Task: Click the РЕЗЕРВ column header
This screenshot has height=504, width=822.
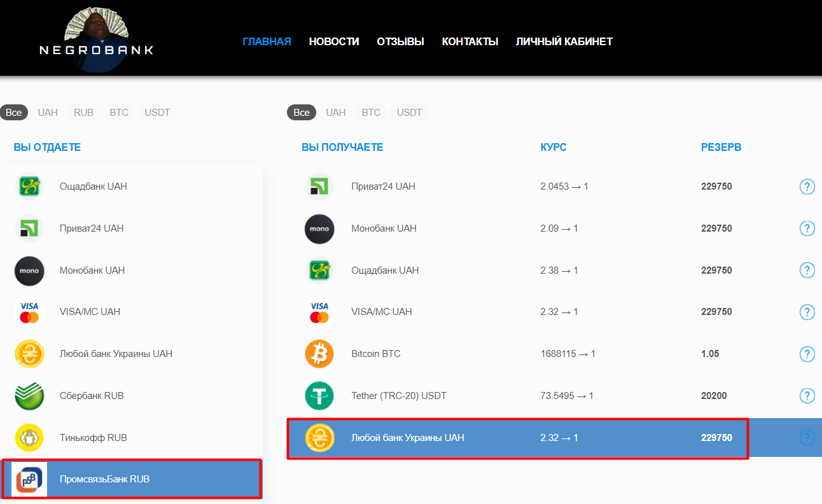Action: point(721,147)
